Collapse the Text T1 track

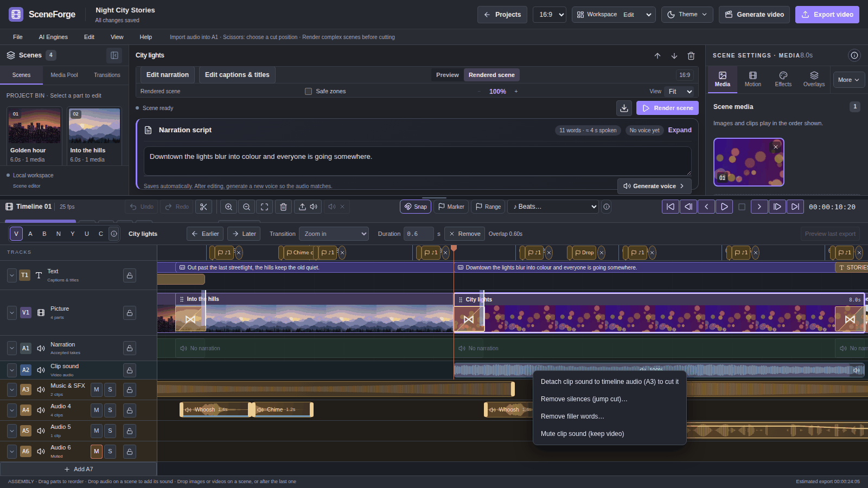[12, 275]
